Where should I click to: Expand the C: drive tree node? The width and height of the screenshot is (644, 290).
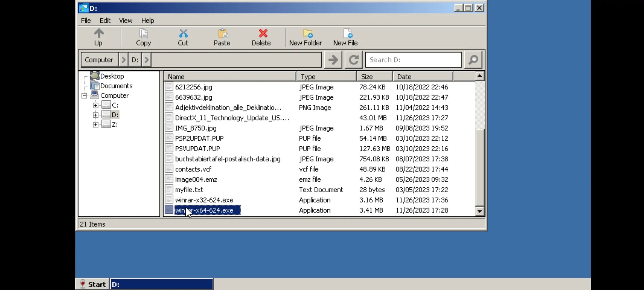96,105
